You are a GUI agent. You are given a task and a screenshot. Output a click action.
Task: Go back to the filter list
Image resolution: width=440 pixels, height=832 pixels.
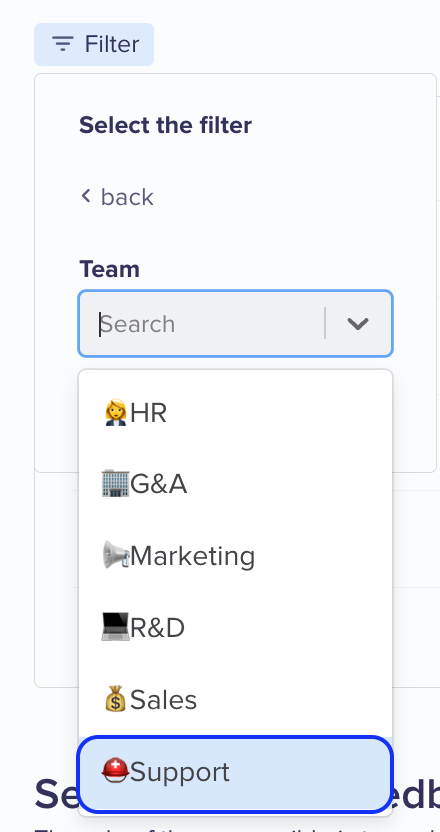click(x=117, y=196)
